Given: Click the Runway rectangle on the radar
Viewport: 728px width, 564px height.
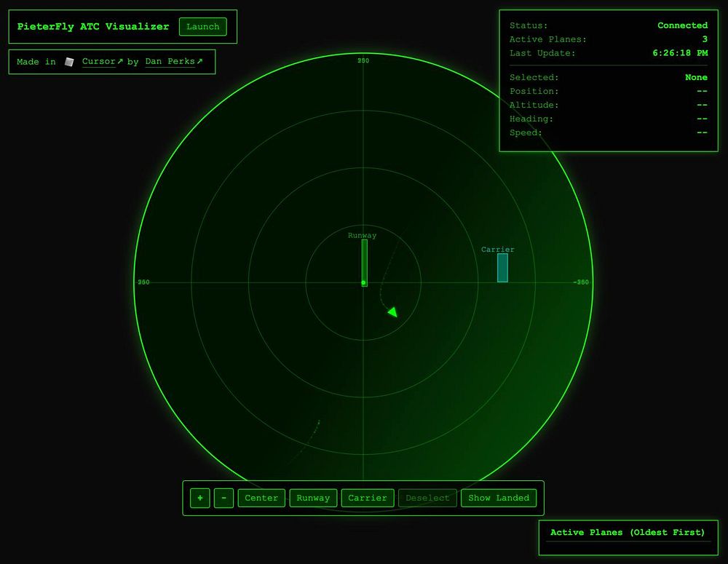Looking at the screenshot, I should click(x=365, y=263).
